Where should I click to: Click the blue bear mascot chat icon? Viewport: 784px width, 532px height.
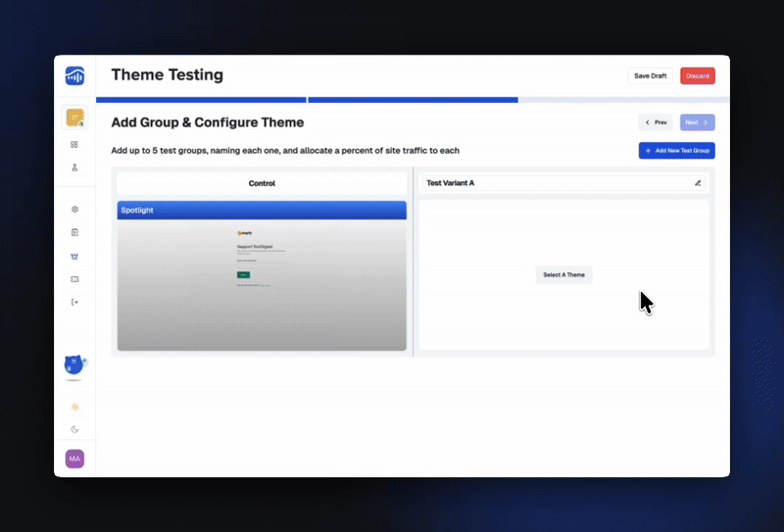pos(74,365)
